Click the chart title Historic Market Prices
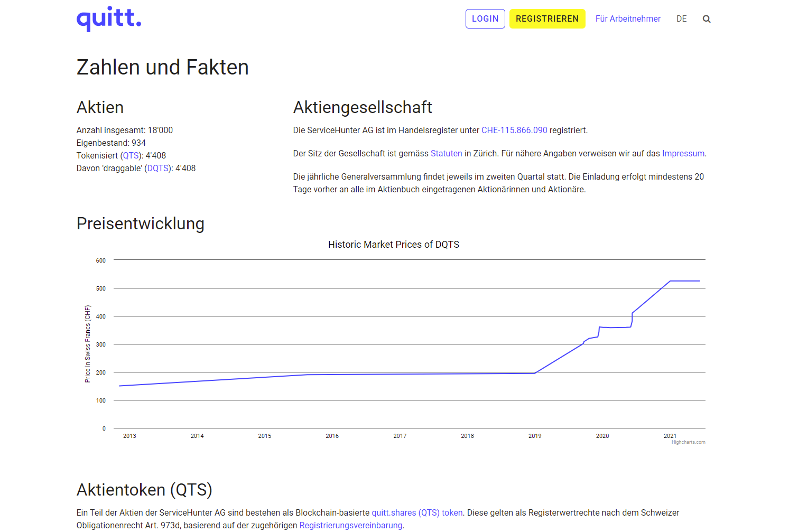789x532 pixels. pyautogui.click(x=393, y=245)
